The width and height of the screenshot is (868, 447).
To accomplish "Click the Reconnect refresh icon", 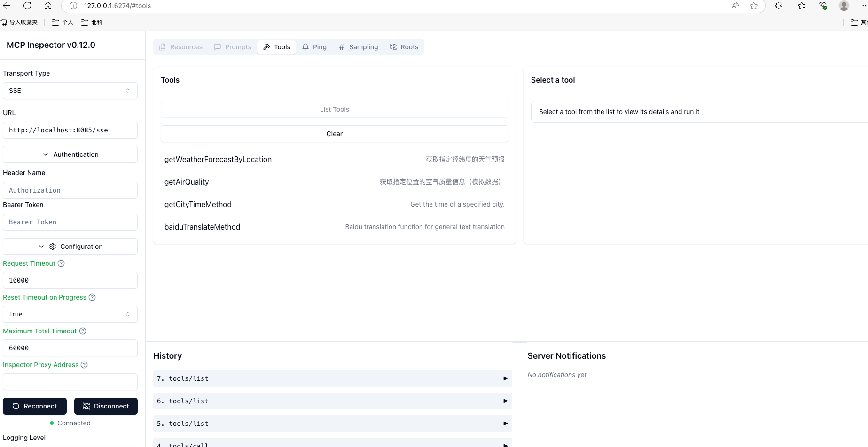I will click(16, 406).
